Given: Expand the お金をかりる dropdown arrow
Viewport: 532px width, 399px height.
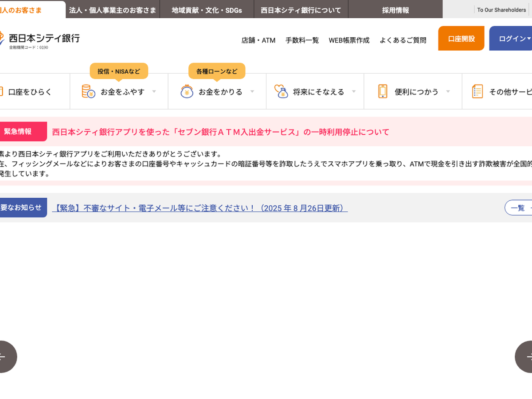Looking at the screenshot, I should click(252, 91).
